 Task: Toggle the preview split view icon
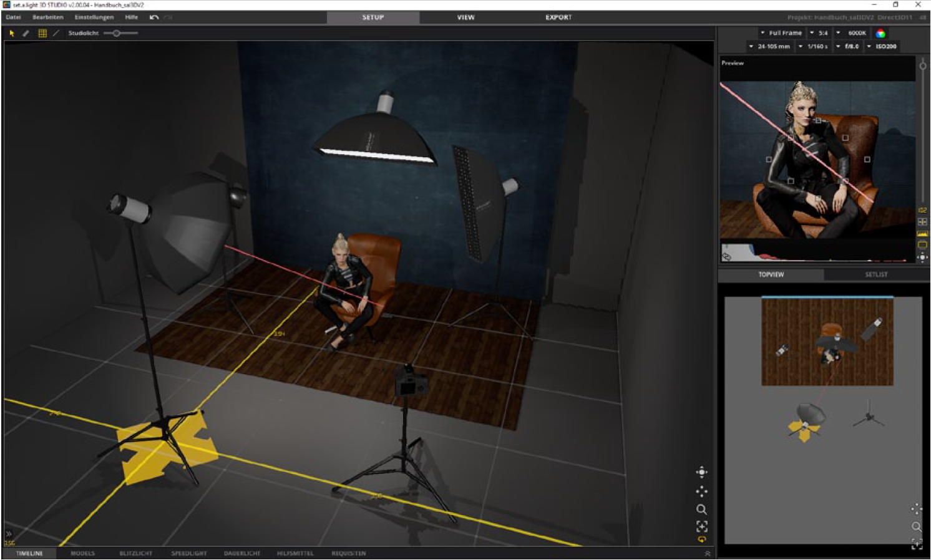point(922,222)
